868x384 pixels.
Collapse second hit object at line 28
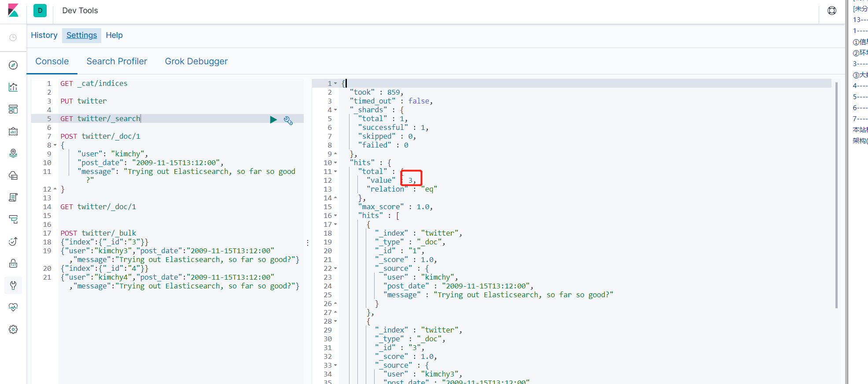pos(335,321)
